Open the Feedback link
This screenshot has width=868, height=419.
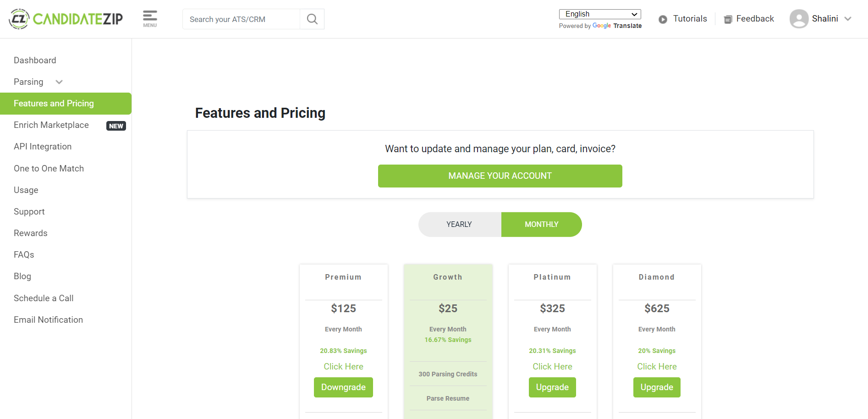coord(755,19)
